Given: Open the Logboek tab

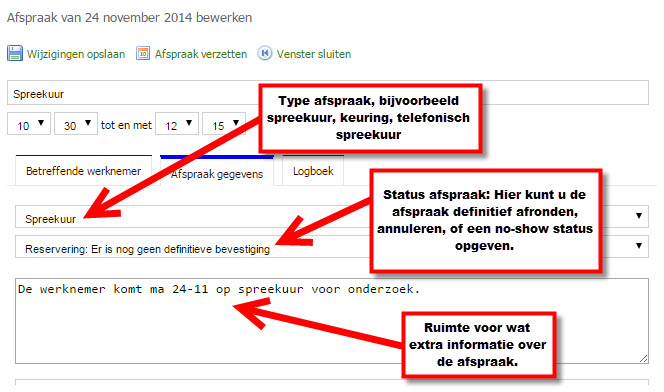Looking at the screenshot, I should tap(313, 171).
